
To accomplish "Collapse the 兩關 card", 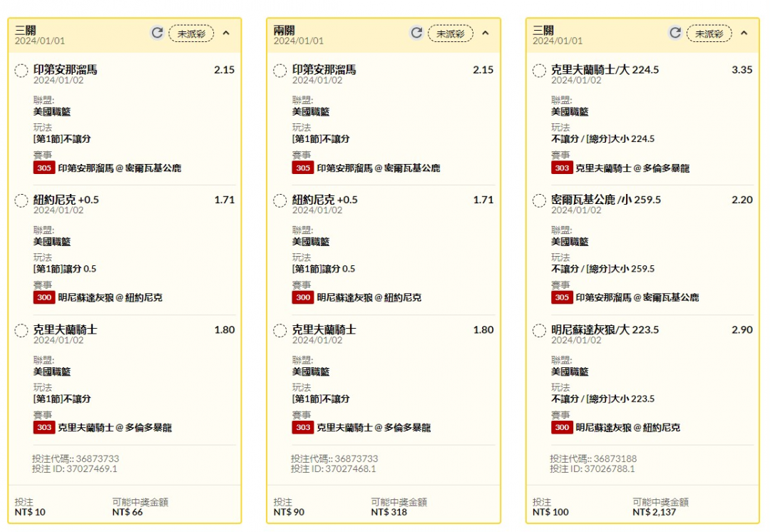I will [x=486, y=33].
